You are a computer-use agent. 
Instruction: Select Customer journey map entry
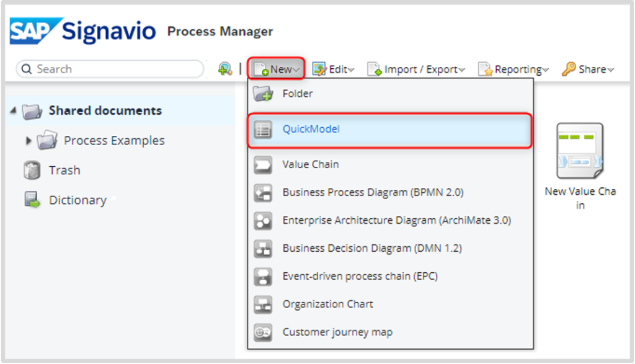(x=391, y=332)
